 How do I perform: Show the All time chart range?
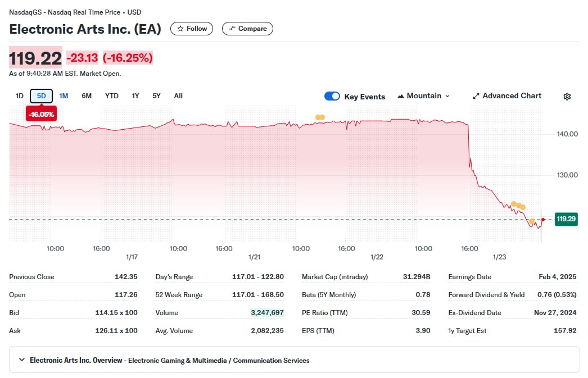178,96
